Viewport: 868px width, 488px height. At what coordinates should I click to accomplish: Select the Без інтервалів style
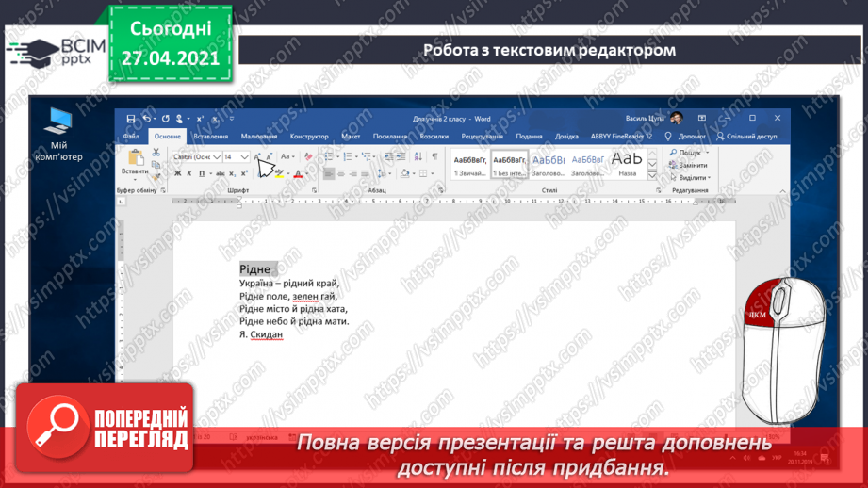pyautogui.click(x=509, y=164)
